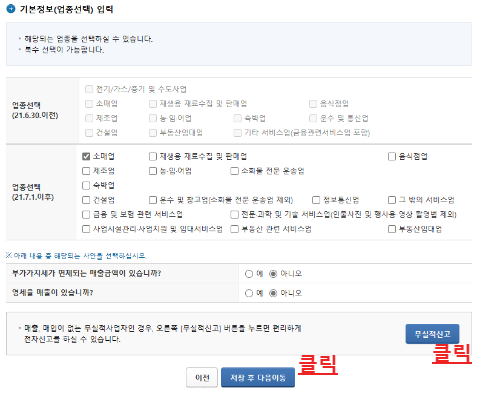Check 제조업 in the 21.7.1.이후 section
The height and width of the screenshot is (395, 500).
86,171
